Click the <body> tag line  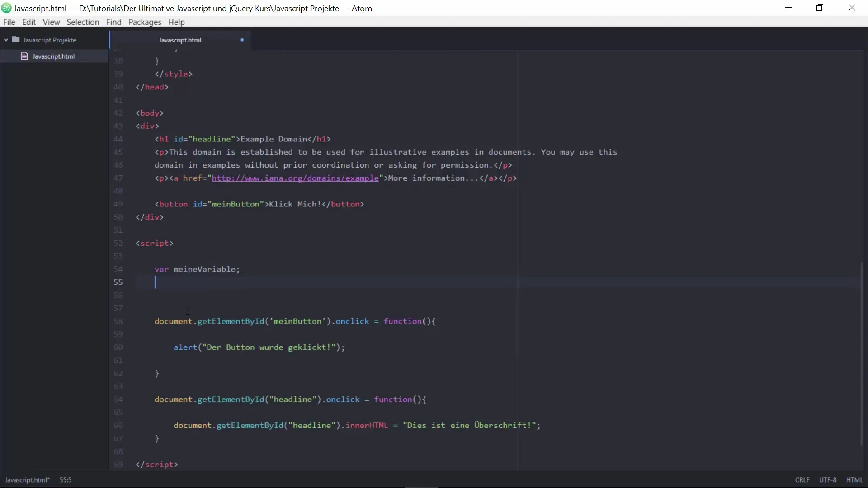tap(150, 113)
